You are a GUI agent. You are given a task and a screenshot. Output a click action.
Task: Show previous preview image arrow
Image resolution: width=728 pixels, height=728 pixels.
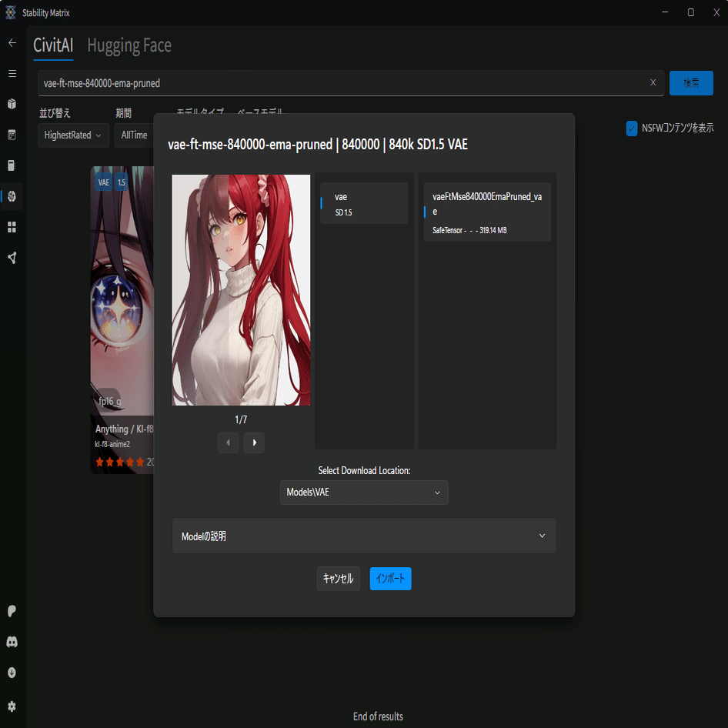[x=228, y=442]
